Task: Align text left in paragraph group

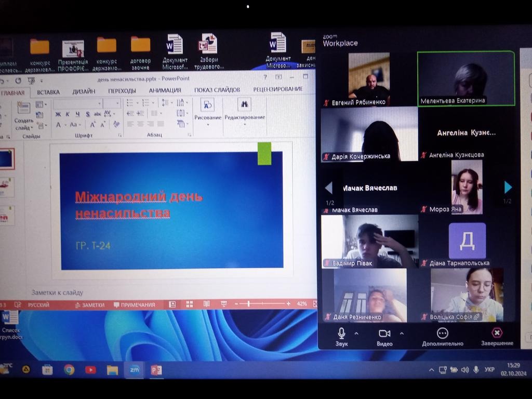Action: pyautogui.click(x=130, y=124)
